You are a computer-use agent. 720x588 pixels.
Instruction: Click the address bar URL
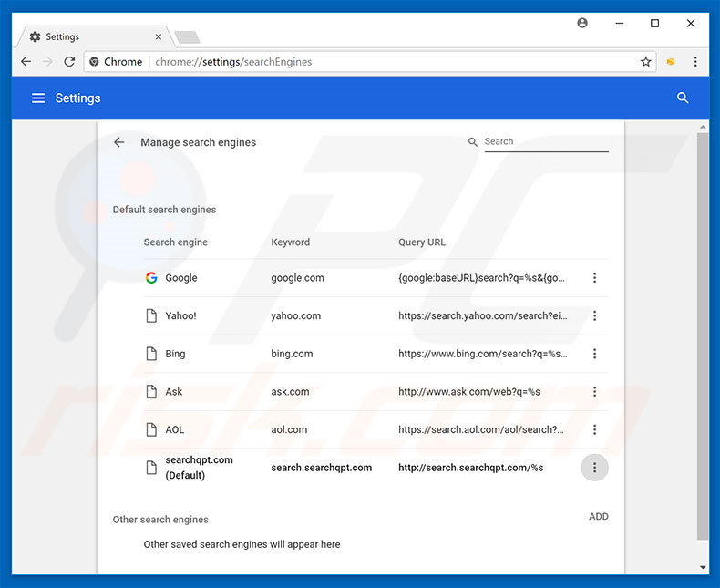click(x=233, y=62)
